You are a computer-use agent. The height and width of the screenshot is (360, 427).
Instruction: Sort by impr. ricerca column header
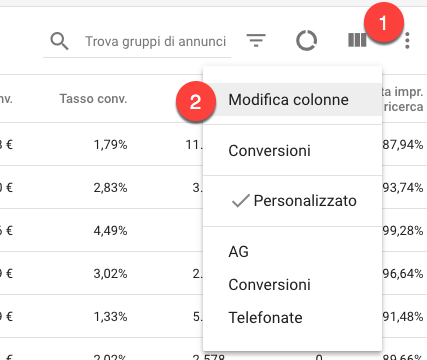[x=402, y=99]
